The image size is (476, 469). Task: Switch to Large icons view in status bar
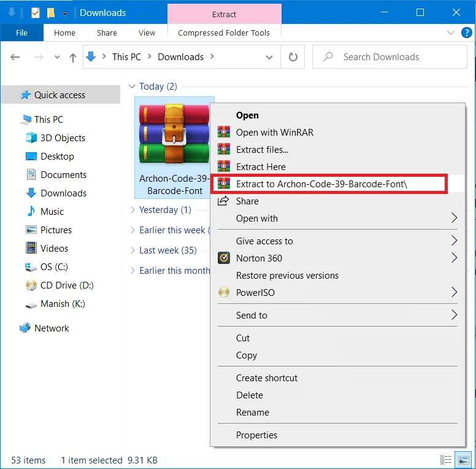tap(463, 460)
